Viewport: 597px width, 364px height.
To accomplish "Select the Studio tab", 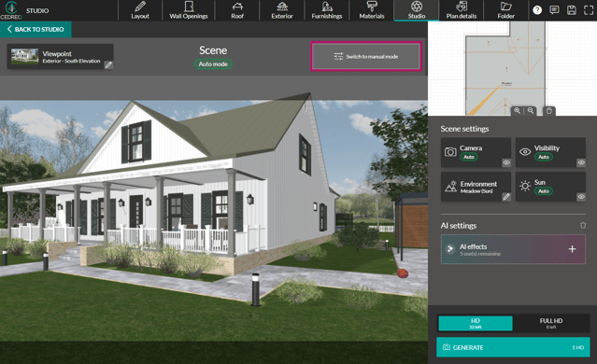I will tap(417, 10).
